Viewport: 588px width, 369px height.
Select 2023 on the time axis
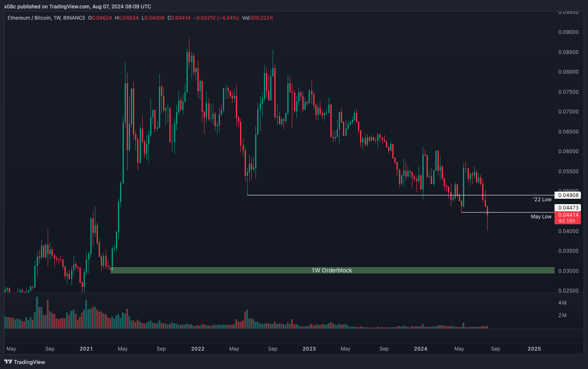(309, 349)
